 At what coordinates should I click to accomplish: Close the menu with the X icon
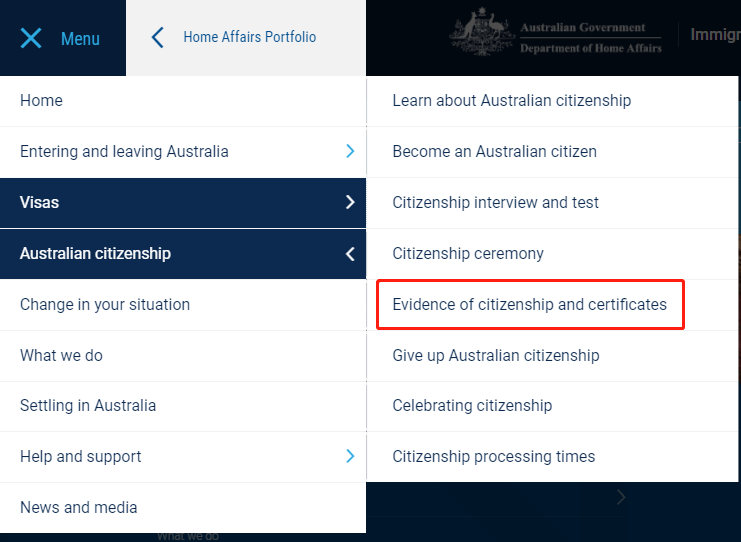pos(31,38)
